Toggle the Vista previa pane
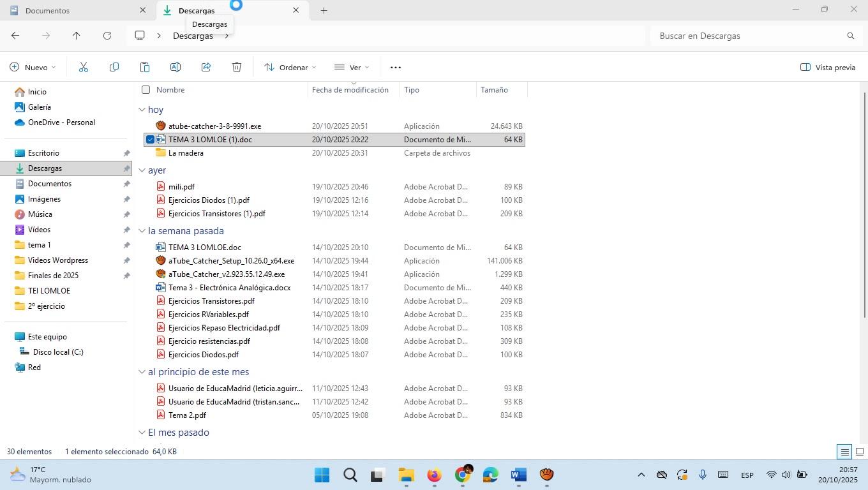 (x=828, y=67)
